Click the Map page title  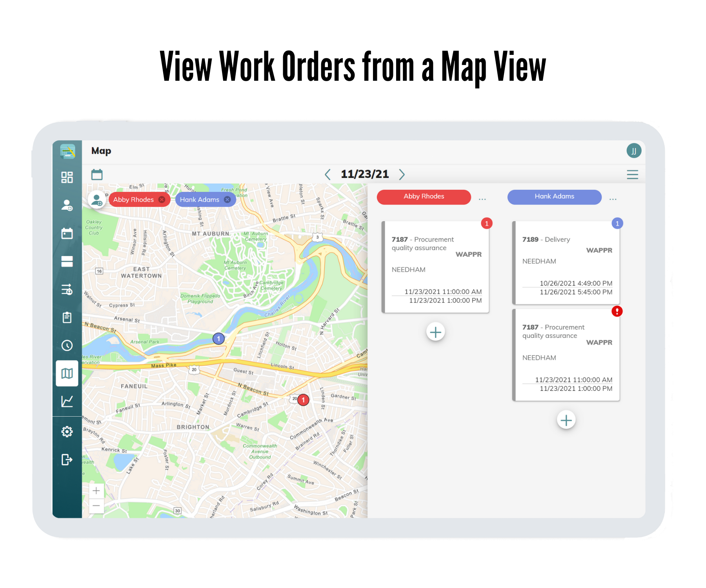pos(101,151)
